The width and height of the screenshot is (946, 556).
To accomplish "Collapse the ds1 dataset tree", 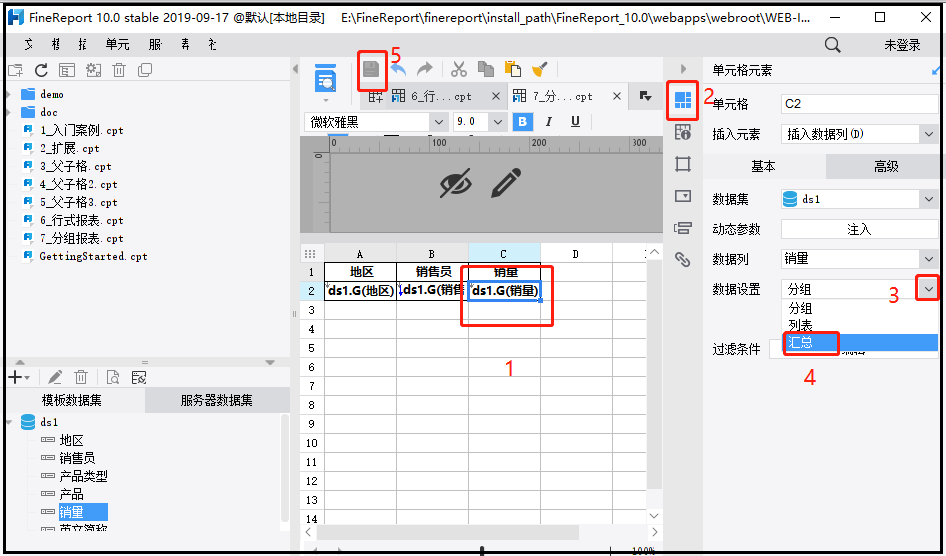I will [x=9, y=422].
